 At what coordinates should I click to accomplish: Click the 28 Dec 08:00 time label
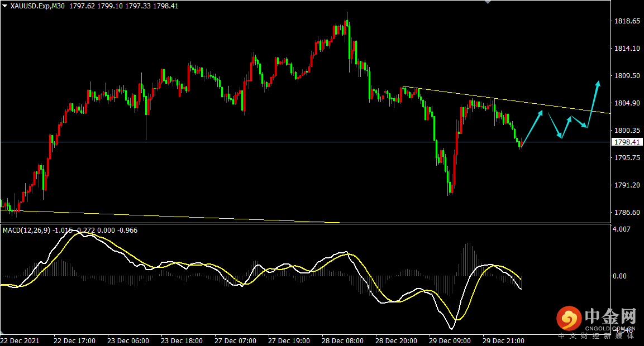point(342,340)
